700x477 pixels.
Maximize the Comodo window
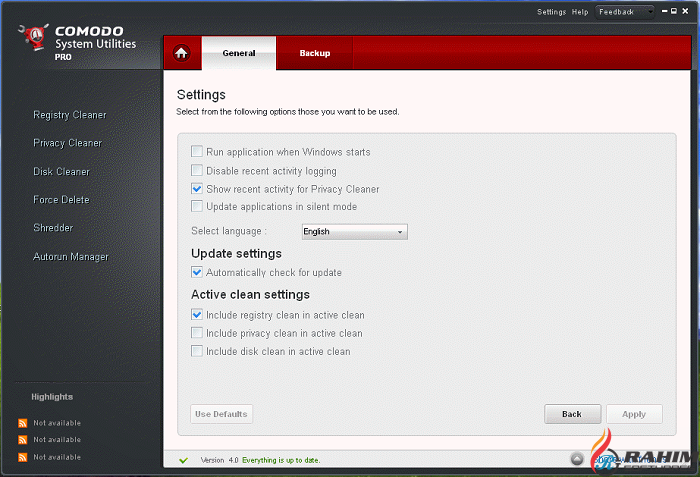click(674, 11)
